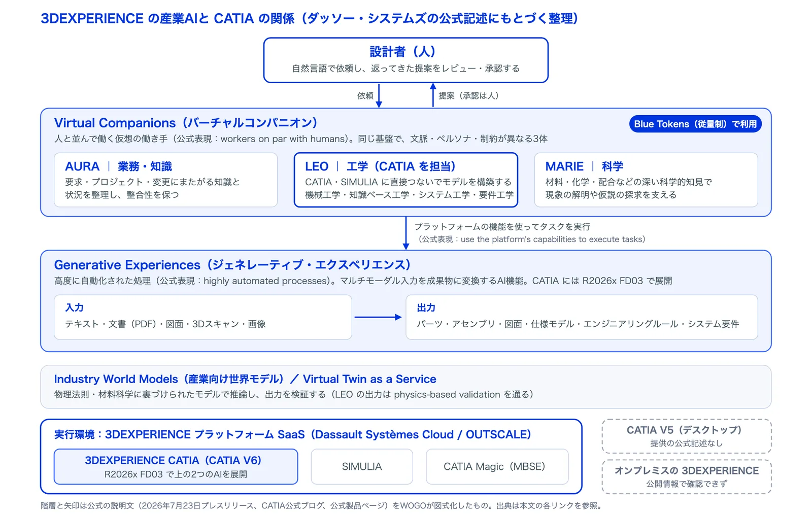Click text CATIA・SIMULIA に直接つないでモデルを構築する
The height and width of the screenshot is (514, 812).
coord(408,182)
